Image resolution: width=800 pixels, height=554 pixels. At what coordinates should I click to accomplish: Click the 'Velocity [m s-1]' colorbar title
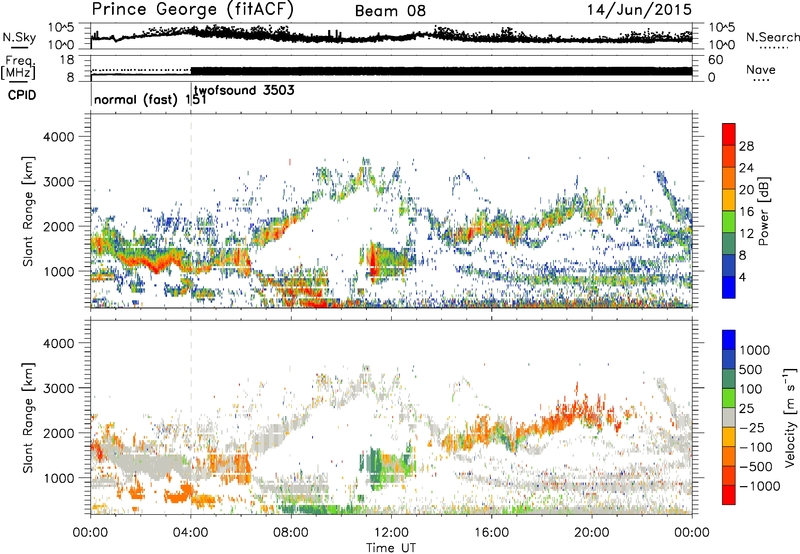coord(790,416)
